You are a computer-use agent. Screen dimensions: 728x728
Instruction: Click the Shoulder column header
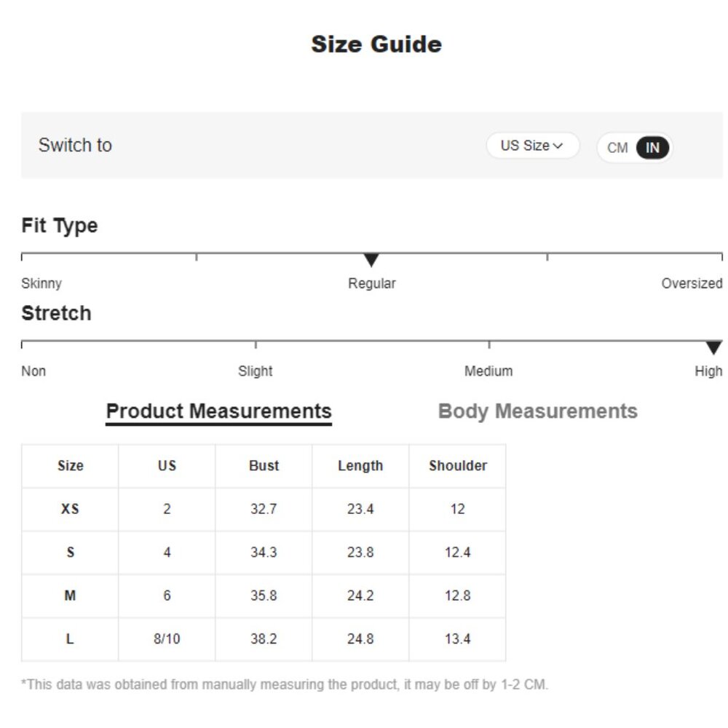457,466
